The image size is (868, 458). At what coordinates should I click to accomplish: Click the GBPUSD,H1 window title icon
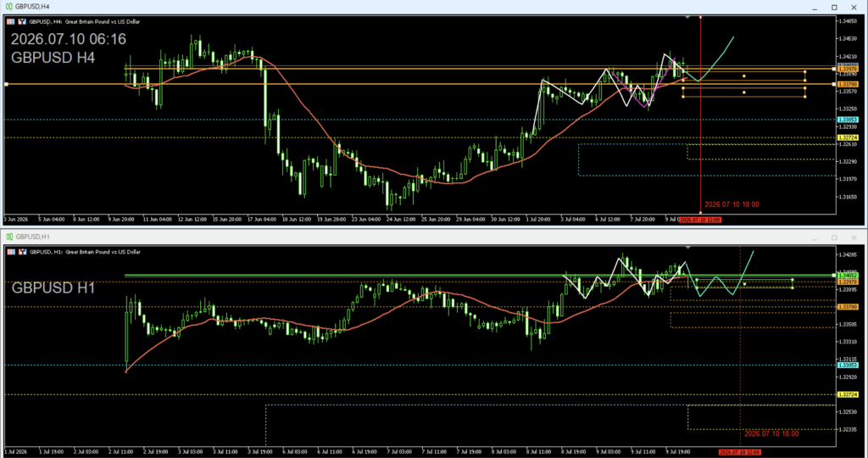pos(8,237)
